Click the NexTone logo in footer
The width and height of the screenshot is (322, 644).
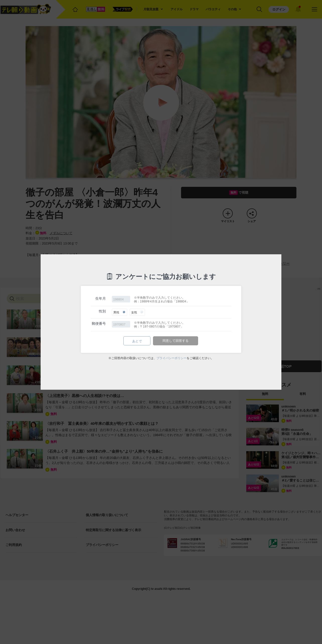coord(223,543)
